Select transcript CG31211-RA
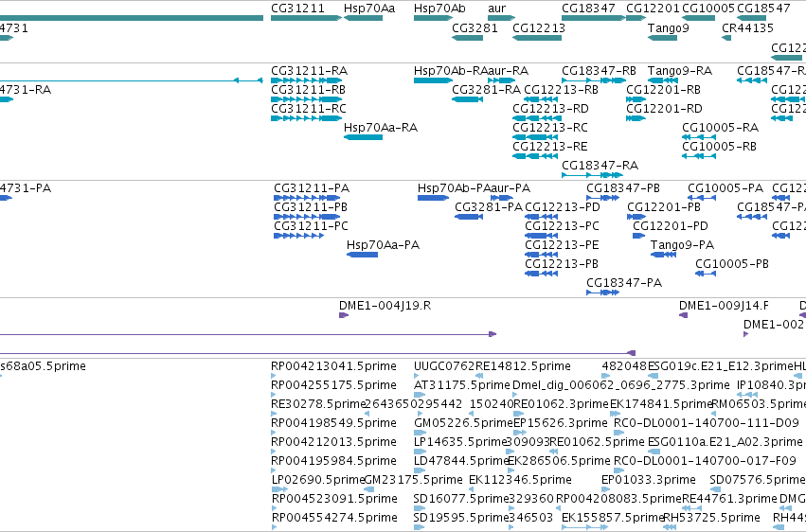The width and height of the screenshot is (806, 532). coord(310,71)
